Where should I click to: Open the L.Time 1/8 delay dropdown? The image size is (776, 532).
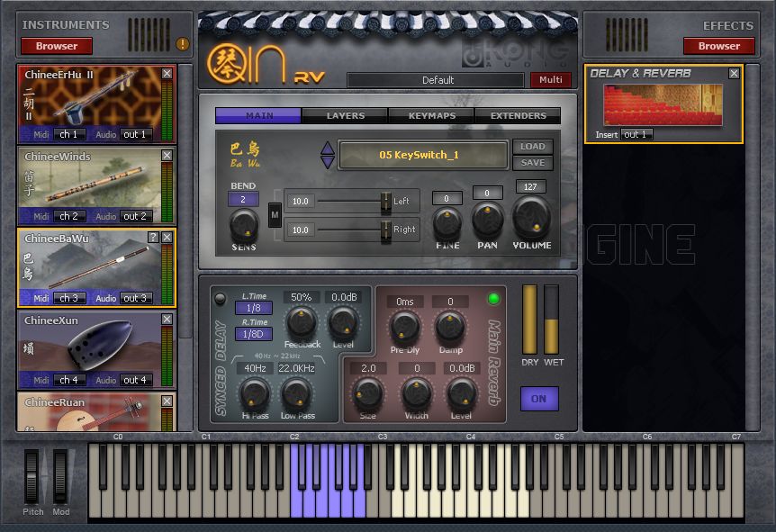tap(254, 308)
